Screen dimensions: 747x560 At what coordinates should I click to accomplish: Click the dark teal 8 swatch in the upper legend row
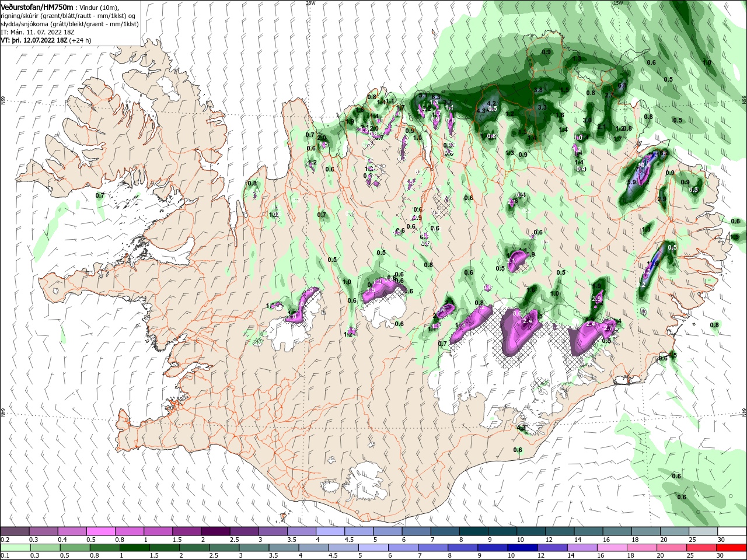coord(474,531)
